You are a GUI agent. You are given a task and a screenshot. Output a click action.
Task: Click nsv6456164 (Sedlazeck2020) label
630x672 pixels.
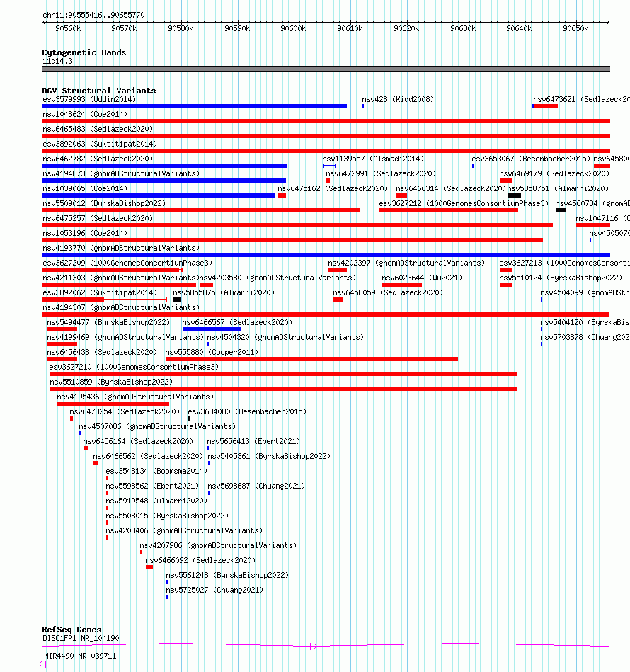click(138, 441)
